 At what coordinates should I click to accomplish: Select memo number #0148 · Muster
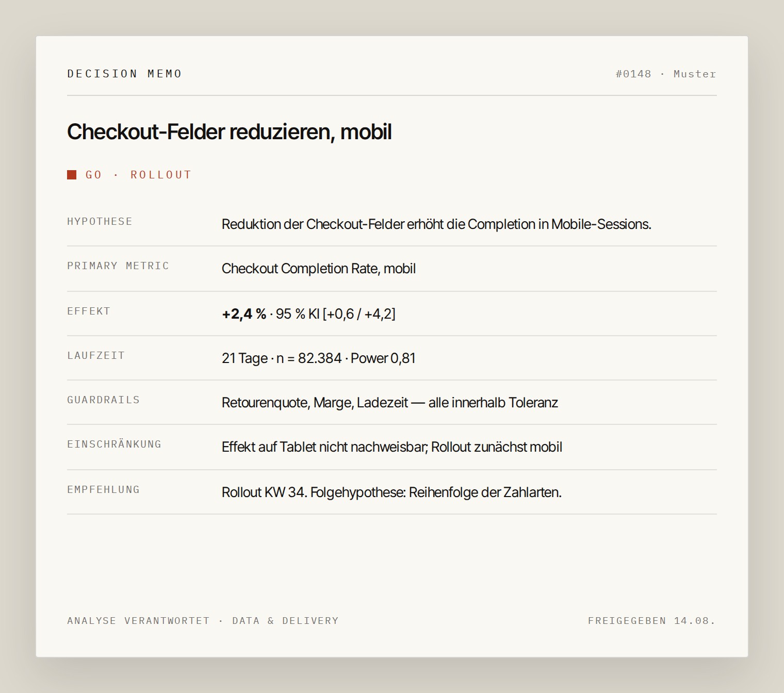pos(666,74)
